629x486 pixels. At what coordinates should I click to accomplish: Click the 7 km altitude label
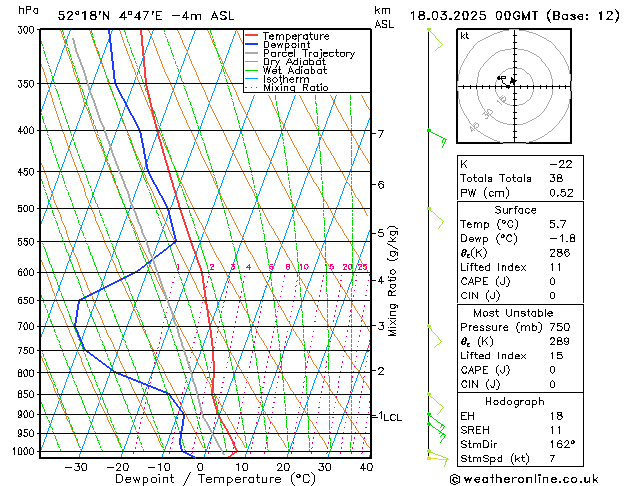(x=381, y=134)
